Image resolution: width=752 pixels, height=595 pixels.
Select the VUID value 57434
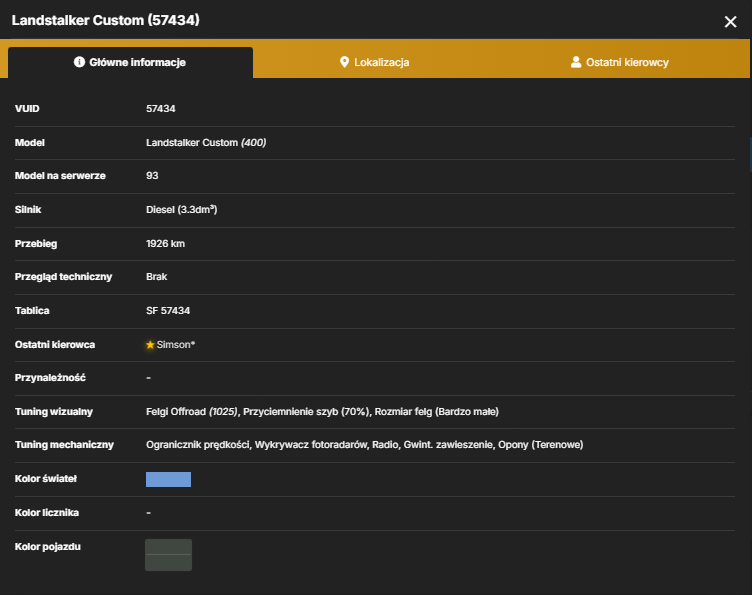tap(161, 109)
